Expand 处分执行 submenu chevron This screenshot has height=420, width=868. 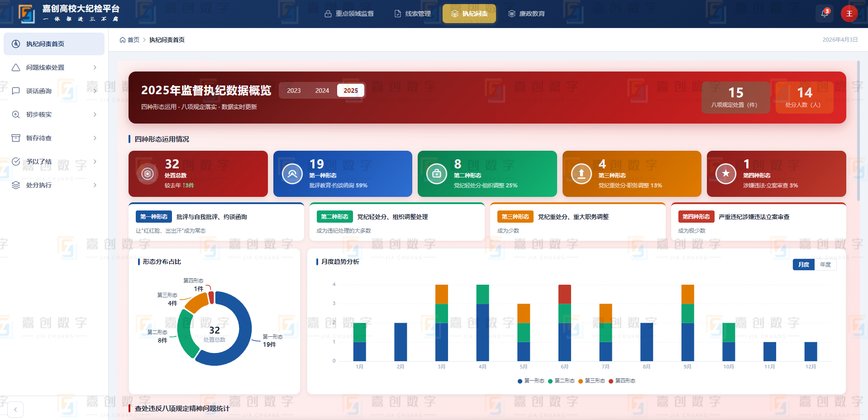coord(95,185)
